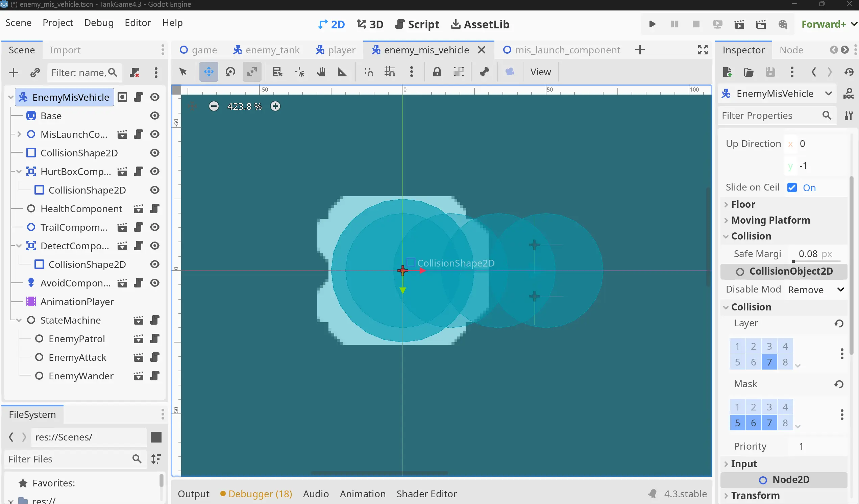Open MisLaunchComponent scene in editor icon
This screenshot has height=504, width=859.
tap(122, 134)
